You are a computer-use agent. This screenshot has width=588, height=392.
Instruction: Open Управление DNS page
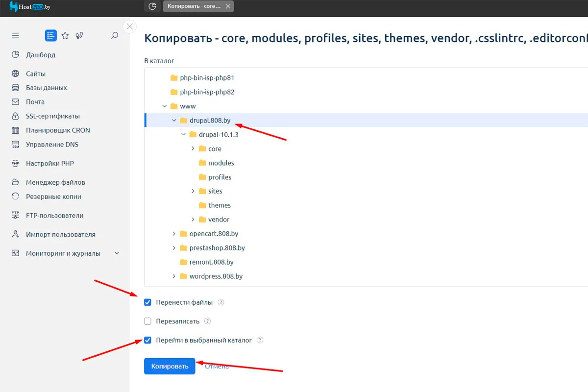(x=52, y=145)
